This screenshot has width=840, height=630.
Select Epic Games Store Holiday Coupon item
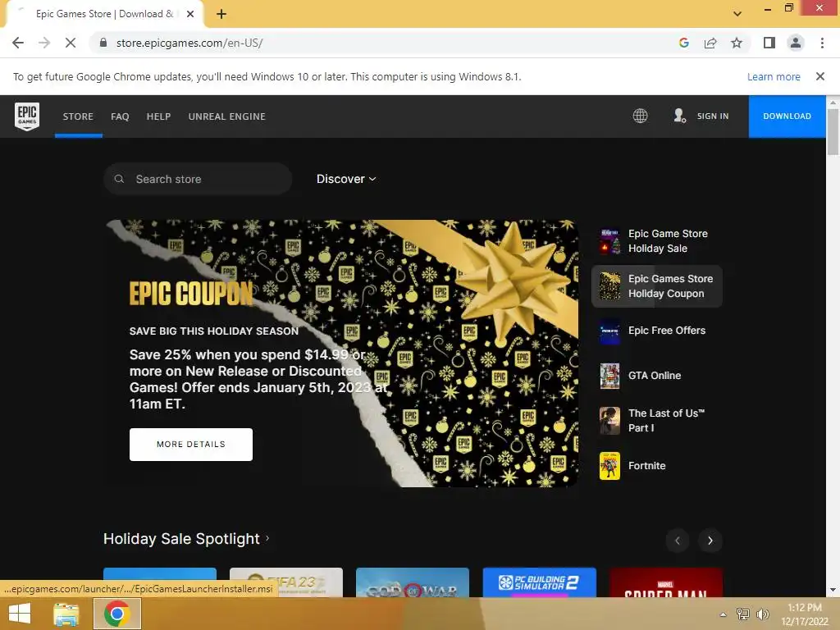pyautogui.click(x=657, y=286)
